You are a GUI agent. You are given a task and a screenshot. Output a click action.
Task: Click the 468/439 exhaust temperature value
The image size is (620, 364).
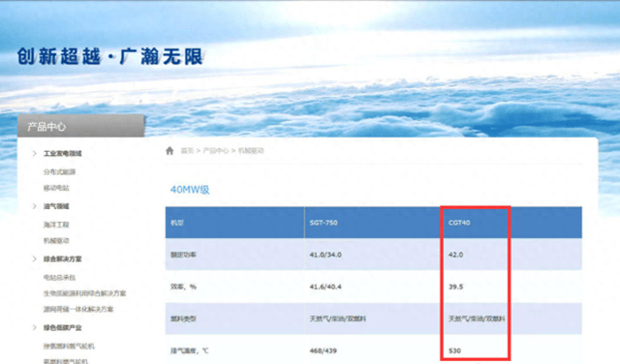(323, 350)
